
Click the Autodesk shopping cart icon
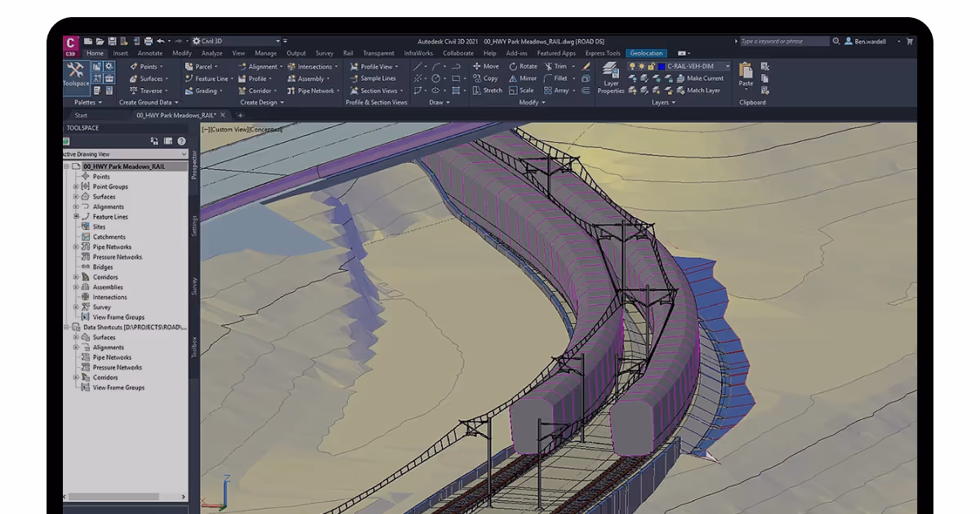909,41
